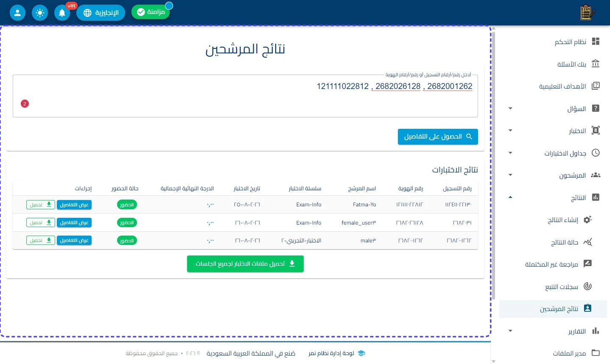Click the مزامنة sync button

151,12
